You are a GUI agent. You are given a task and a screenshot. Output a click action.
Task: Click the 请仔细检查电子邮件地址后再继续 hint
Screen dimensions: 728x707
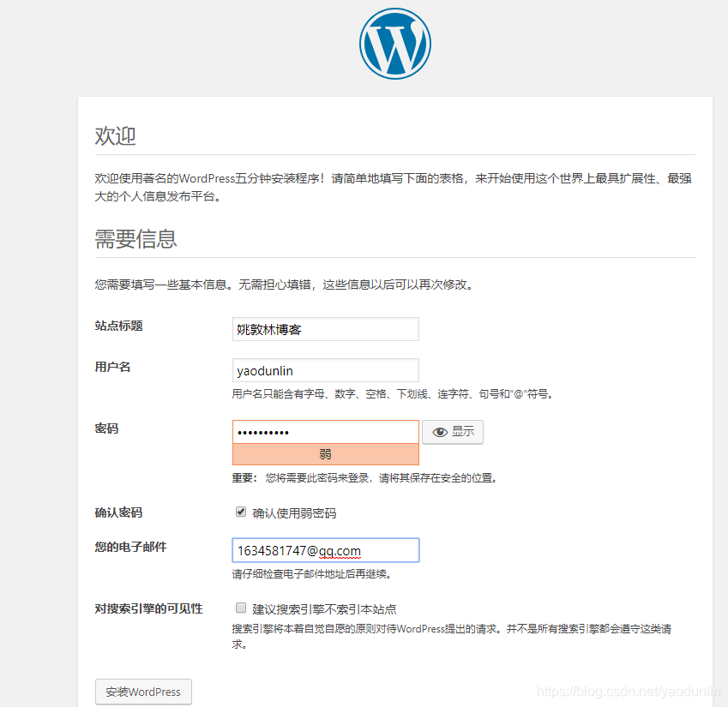[x=312, y=574]
